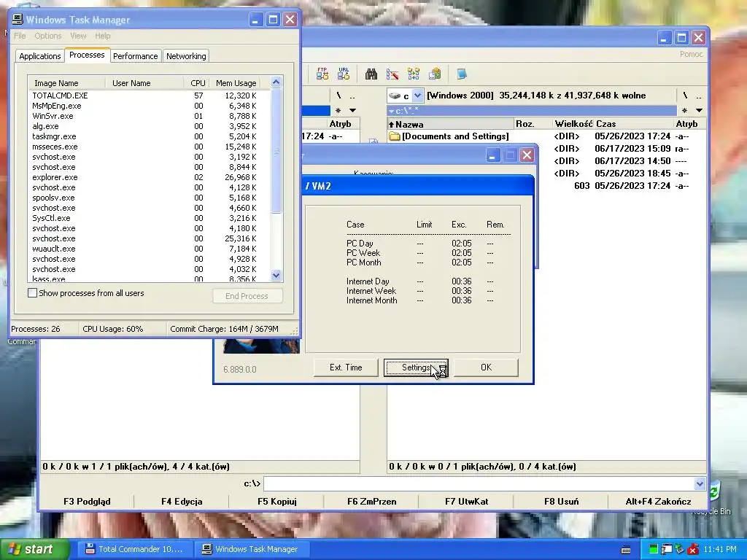
Task: Open the command line history dropdown
Action: (700, 484)
